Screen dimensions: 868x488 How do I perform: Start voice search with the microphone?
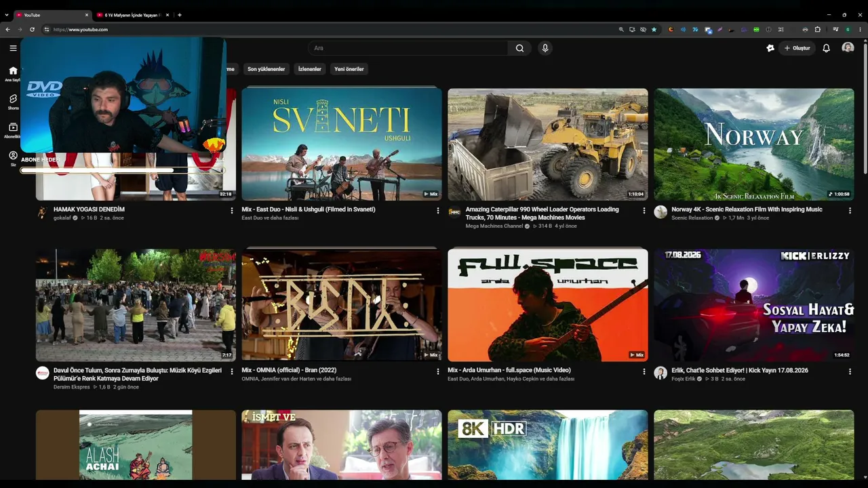545,48
